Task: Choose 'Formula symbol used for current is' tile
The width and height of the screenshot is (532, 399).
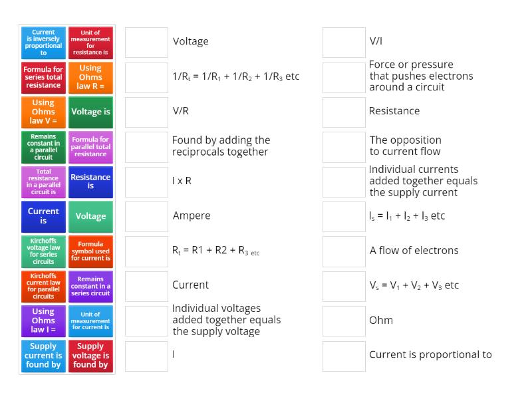Action: pos(90,251)
